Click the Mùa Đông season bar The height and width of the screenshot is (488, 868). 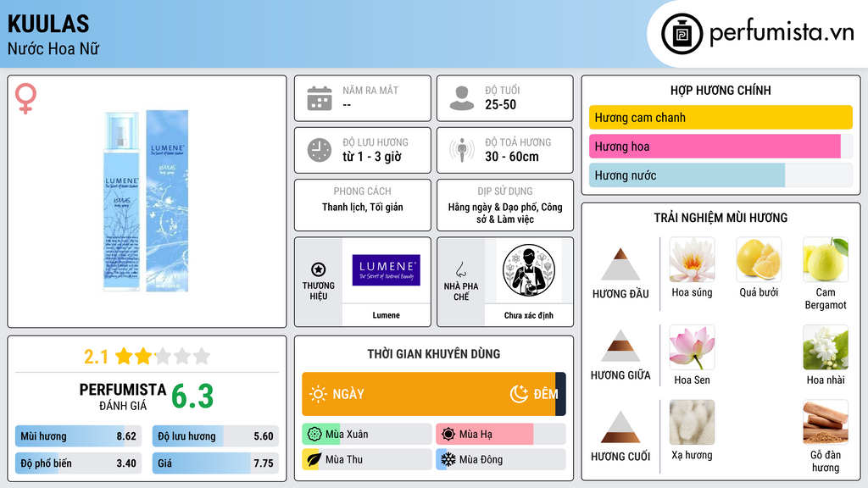point(500,459)
